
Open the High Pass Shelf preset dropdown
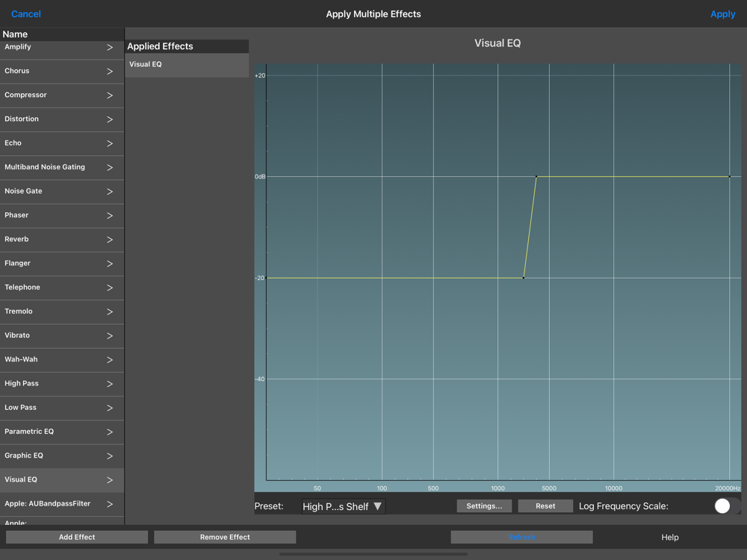click(x=343, y=506)
